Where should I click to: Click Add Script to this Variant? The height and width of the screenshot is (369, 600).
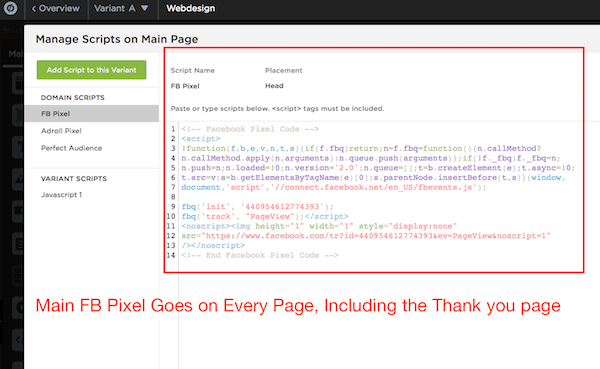pos(91,70)
